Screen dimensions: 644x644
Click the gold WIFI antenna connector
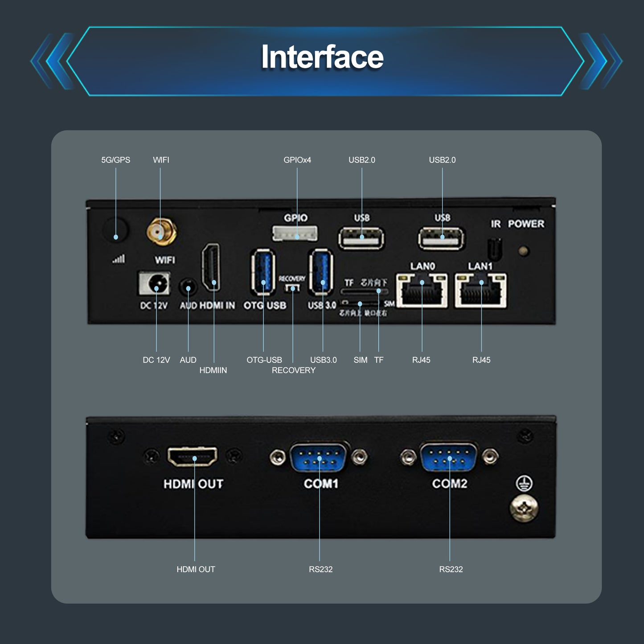click(161, 231)
